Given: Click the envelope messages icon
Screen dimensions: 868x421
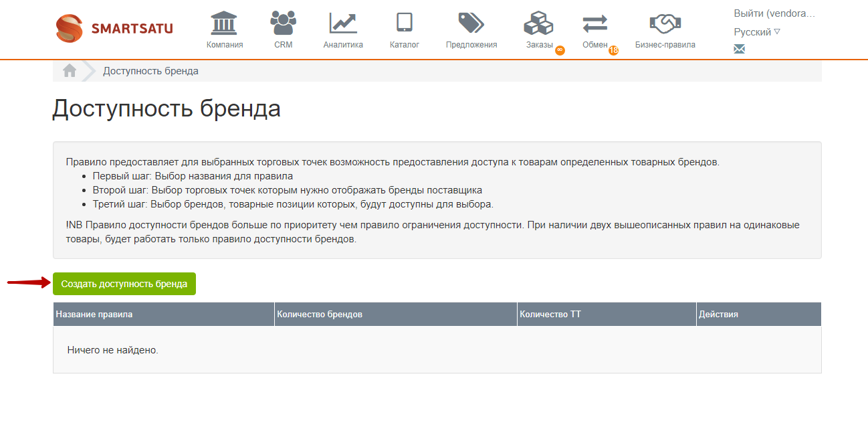Looking at the screenshot, I should pyautogui.click(x=739, y=49).
